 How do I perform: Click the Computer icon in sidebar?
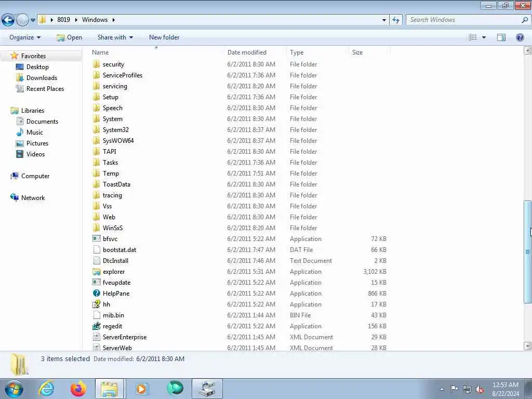[x=15, y=176]
